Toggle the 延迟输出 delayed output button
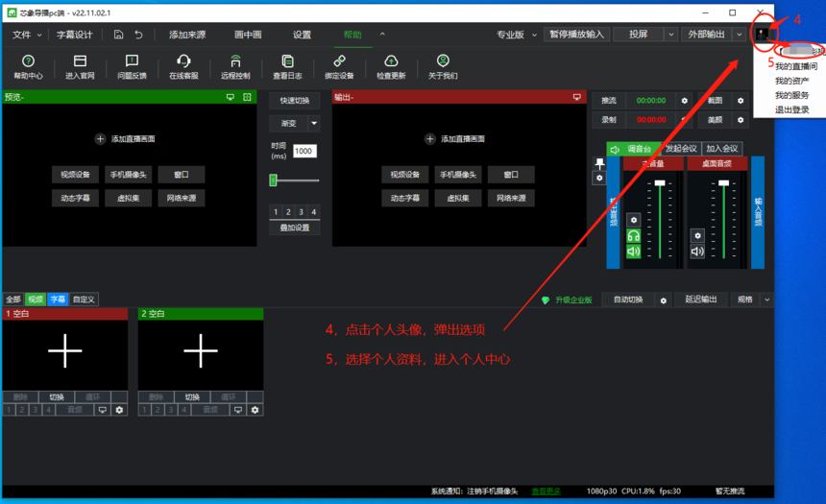Viewport: 826px width, 504px height. 700,300
